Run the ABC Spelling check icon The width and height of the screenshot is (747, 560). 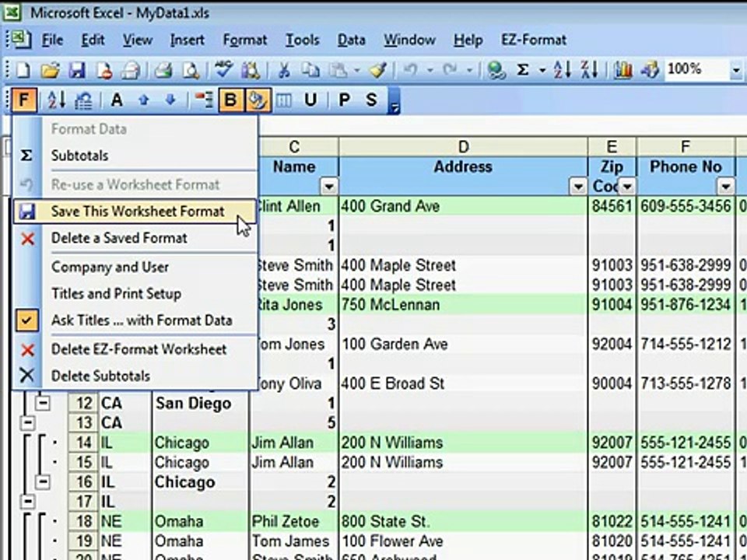[223, 70]
